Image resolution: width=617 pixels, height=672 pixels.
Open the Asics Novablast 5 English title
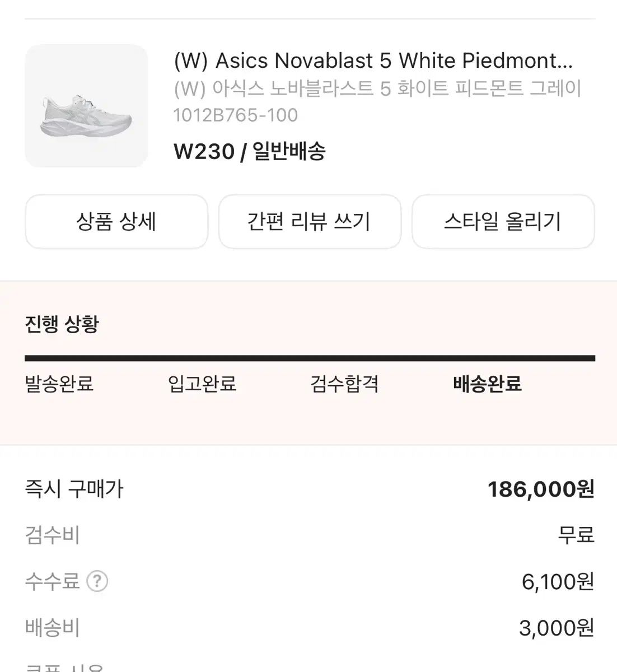coord(373,60)
